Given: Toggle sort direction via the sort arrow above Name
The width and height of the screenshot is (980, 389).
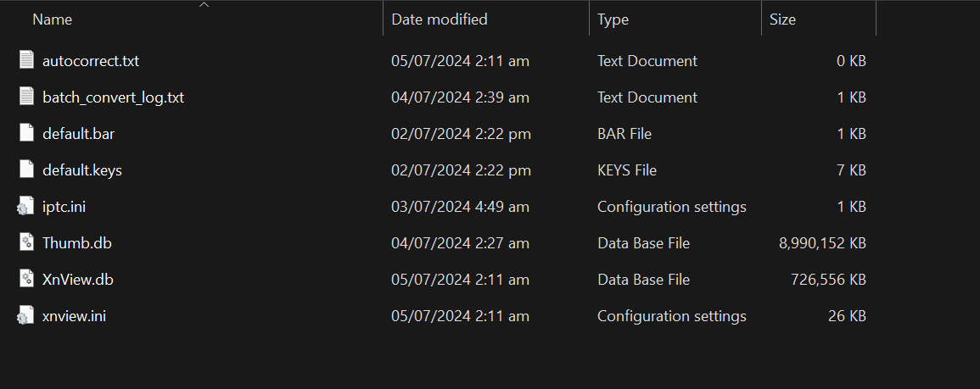Looking at the screenshot, I should tap(204, 5).
